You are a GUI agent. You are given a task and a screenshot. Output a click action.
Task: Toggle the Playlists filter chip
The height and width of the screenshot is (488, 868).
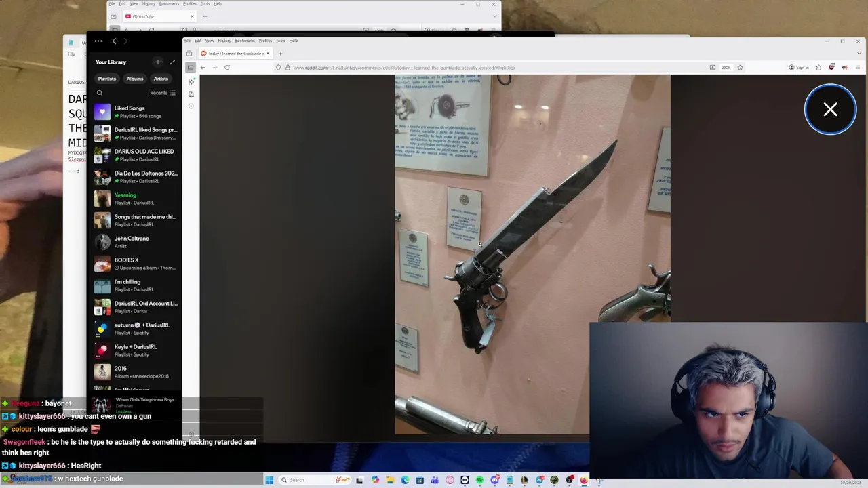(107, 79)
